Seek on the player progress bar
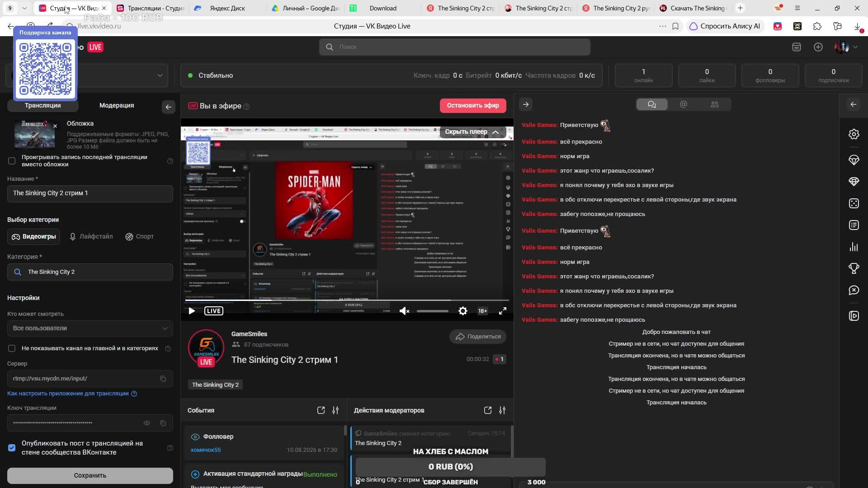Viewport: 868px width, 488px height. [x=347, y=300]
